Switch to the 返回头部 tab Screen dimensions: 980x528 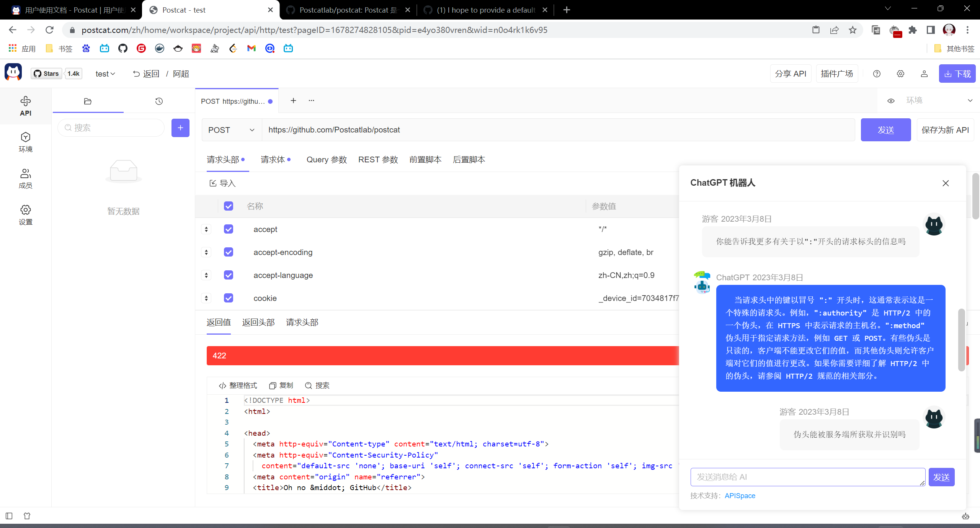click(258, 322)
